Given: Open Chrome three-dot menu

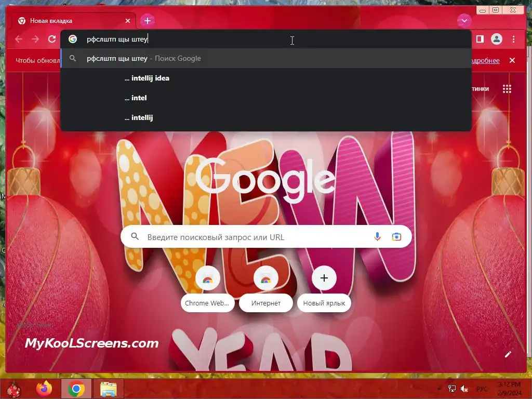Looking at the screenshot, I should pos(513,39).
